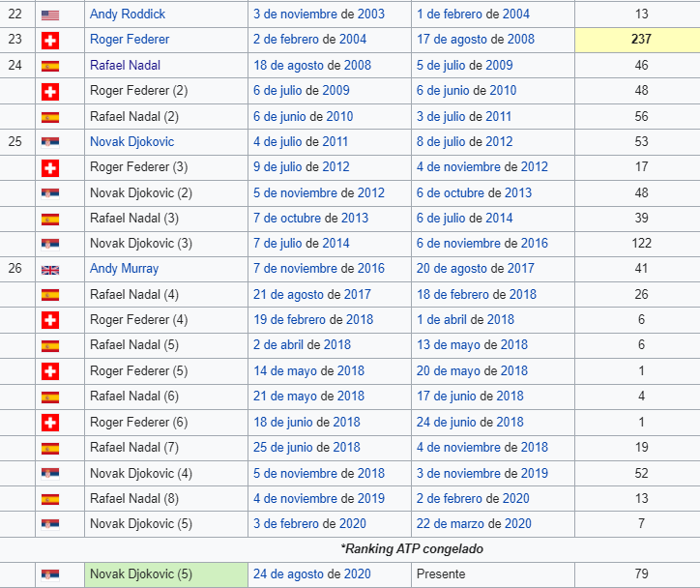Screen dimensions: 700x588
Task: Open the Rafael Nadal link in row 24
Action: pos(125,65)
